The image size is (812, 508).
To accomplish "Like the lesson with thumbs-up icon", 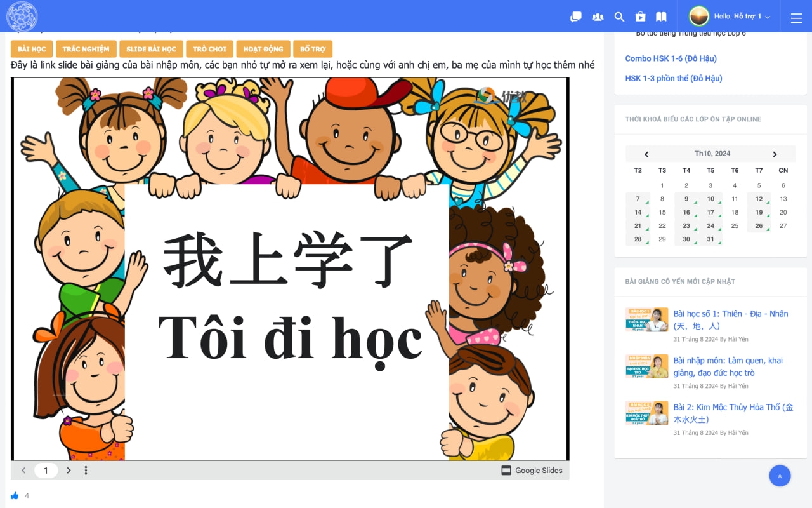I will pos(15,495).
